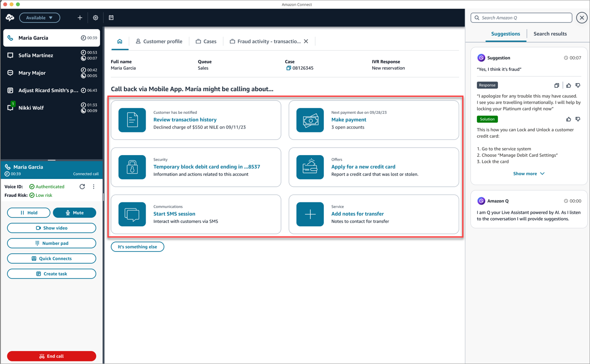Open the Review transaction history link
Screen dimensions: 590x364
coord(185,119)
